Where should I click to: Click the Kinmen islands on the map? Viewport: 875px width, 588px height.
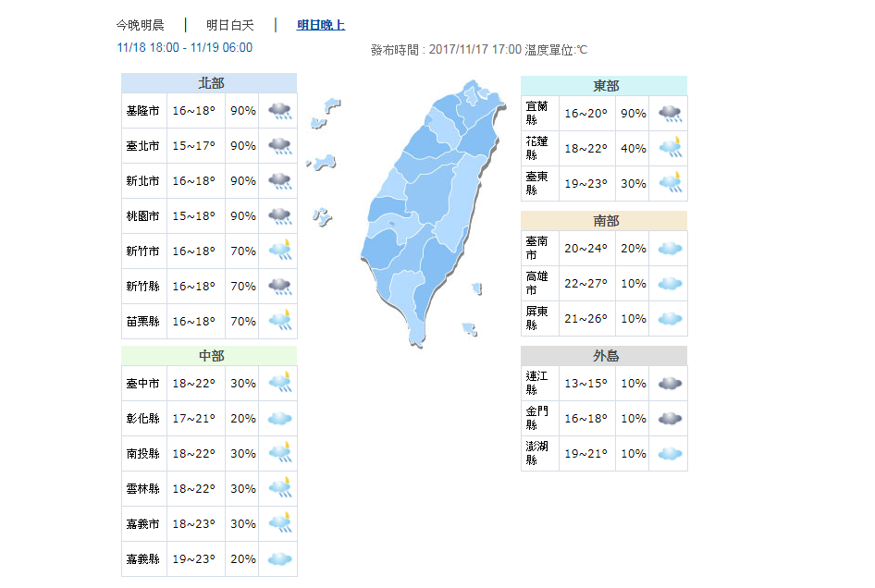pos(322,163)
